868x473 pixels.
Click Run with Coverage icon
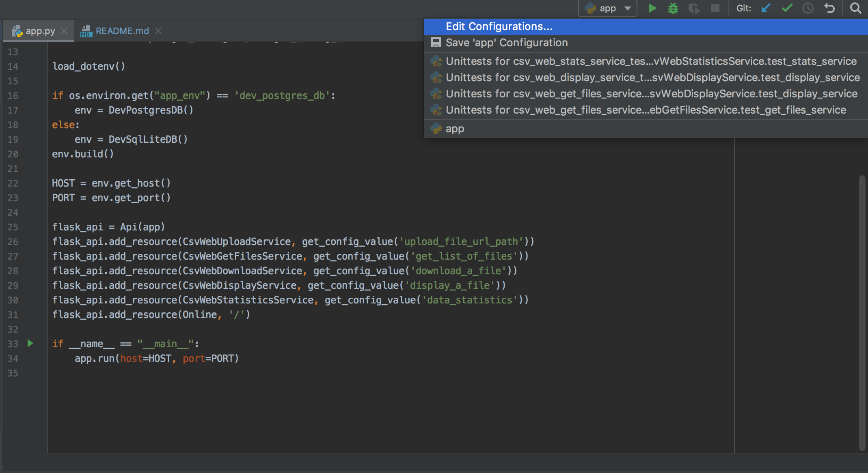[694, 8]
